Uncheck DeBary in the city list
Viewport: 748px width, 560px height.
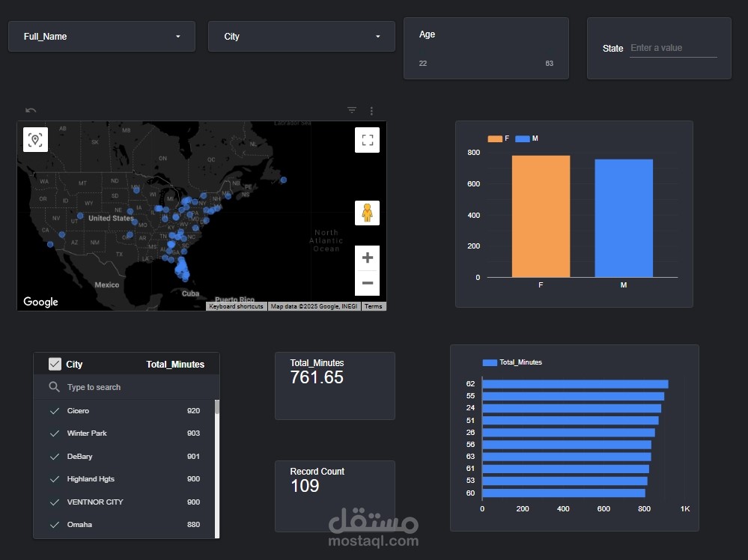coord(55,457)
